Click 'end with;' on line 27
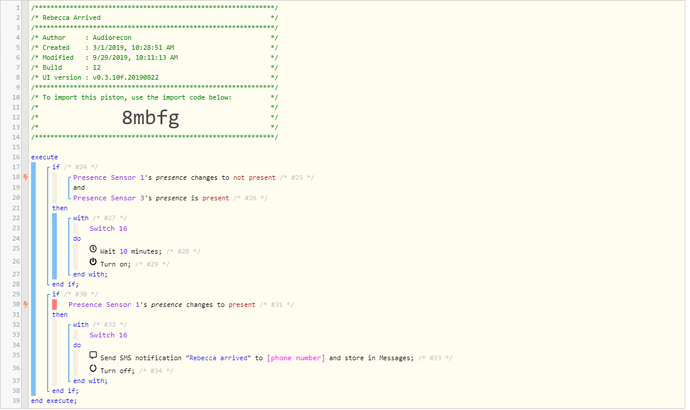The image size is (690, 410). tap(90, 275)
